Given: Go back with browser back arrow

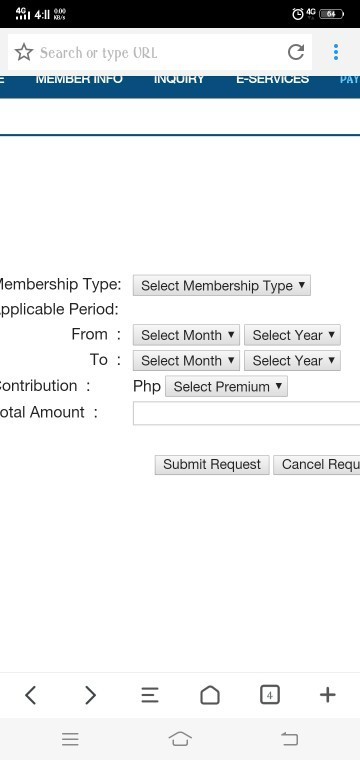Looking at the screenshot, I should click(x=30, y=695).
